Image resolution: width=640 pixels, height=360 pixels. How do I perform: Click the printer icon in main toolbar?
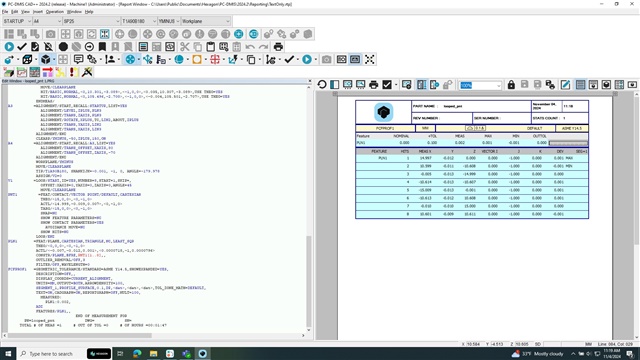point(278,47)
